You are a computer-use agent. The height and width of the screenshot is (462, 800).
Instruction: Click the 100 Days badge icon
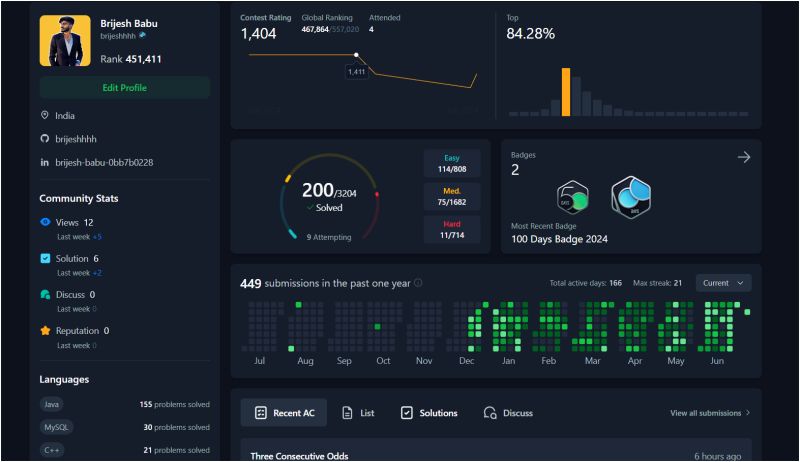pos(631,197)
